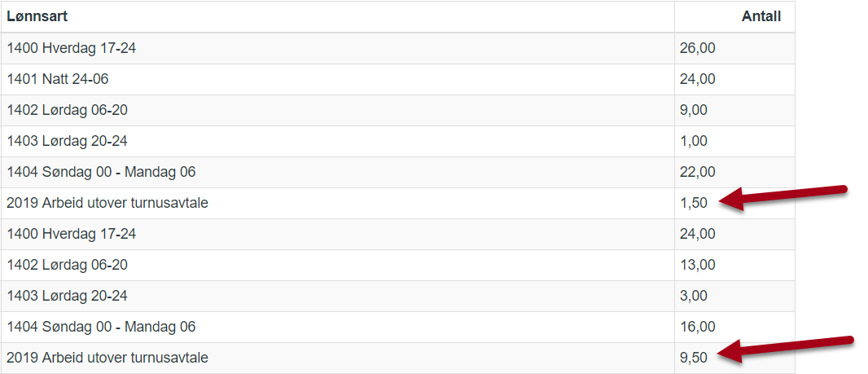868x374 pixels.
Task: Click the 9,50 value for Arbeid utover turnusavtale
Action: (694, 358)
